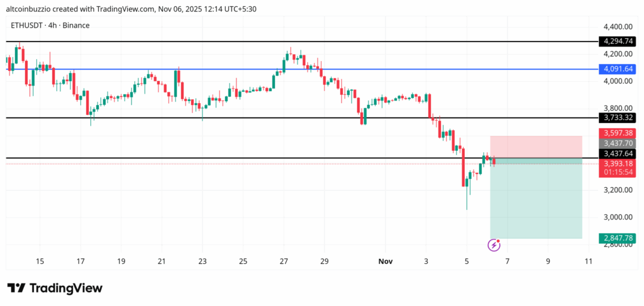644x306 pixels.
Task: Click the 3,733.32 price level label
Action: tap(618, 117)
